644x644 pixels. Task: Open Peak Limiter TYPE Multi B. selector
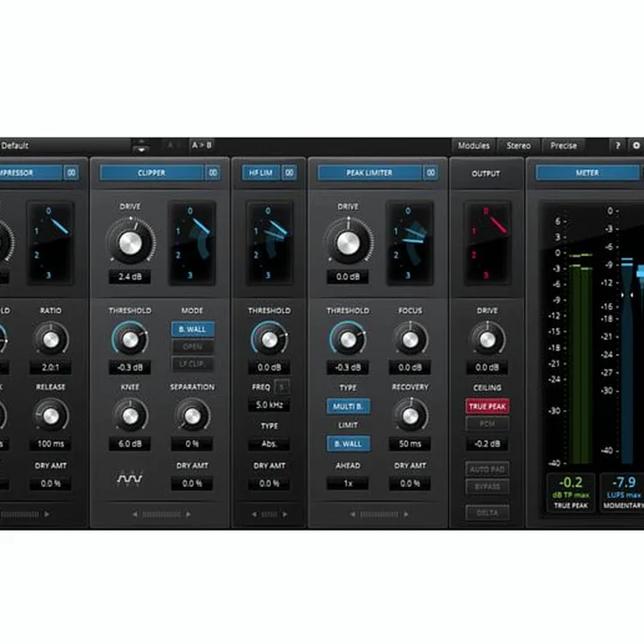(348, 406)
